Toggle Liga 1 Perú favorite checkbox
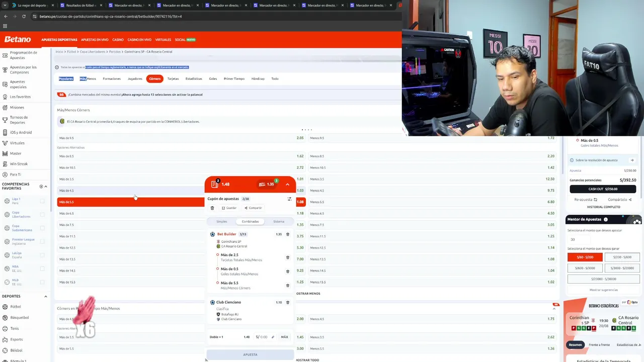This screenshot has width=644, height=362. [42, 201]
